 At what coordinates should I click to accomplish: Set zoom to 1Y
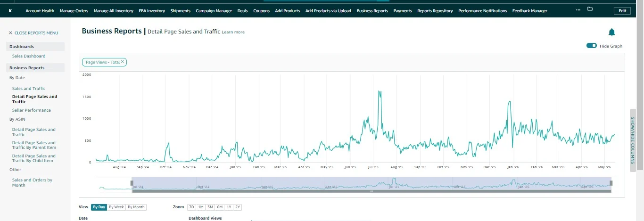coord(229,207)
